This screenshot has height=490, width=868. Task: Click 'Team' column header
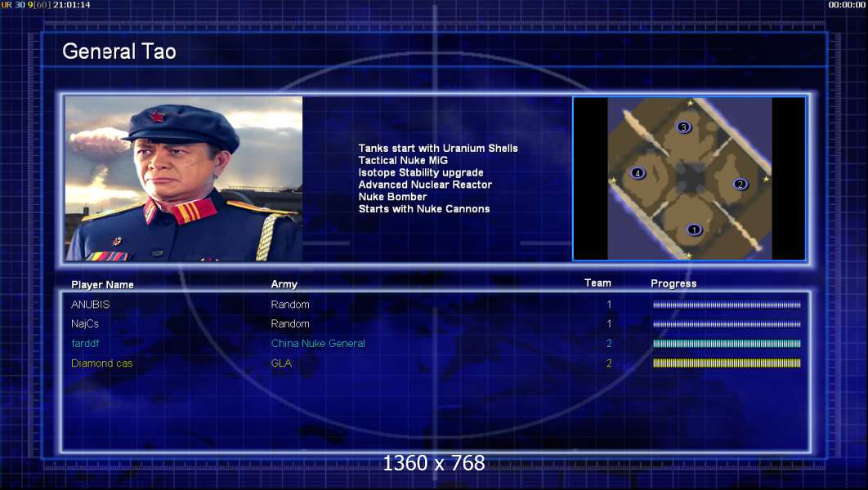pos(597,283)
